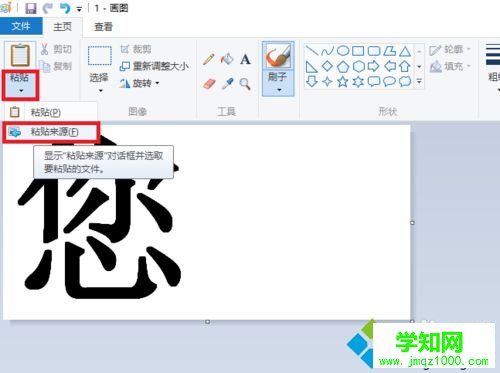The image size is (500, 373).
Task: Select the Pencil tool
Action: pos(209,59)
